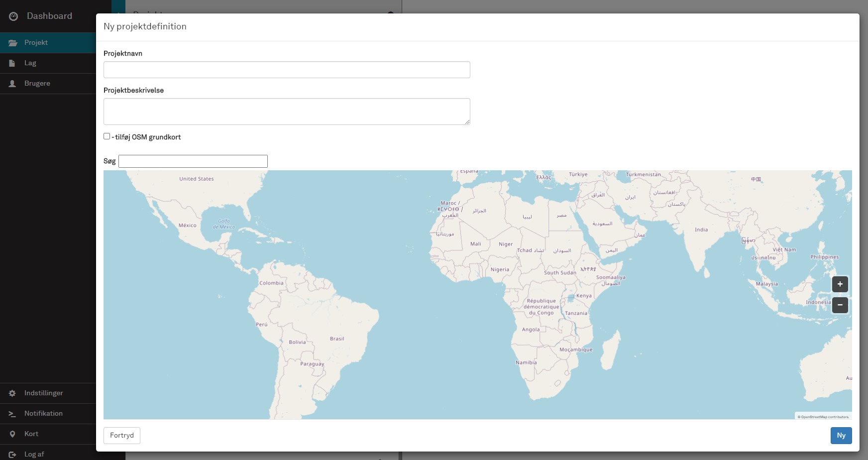Click the Log af sign-out icon

click(x=12, y=455)
